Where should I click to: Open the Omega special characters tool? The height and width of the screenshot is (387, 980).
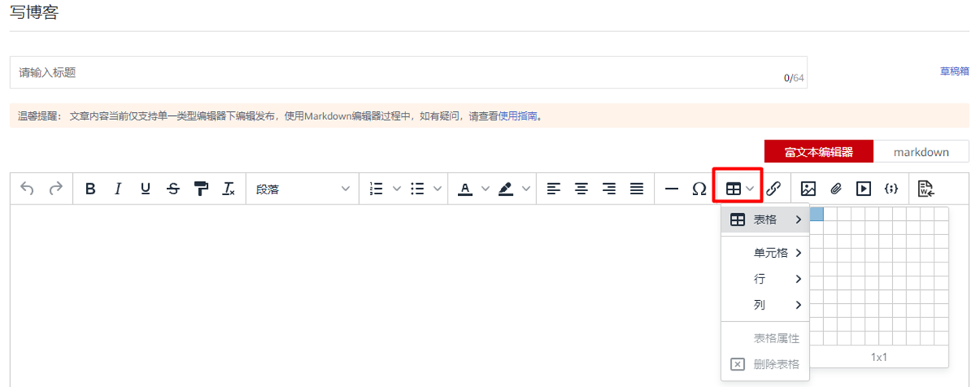pyautogui.click(x=699, y=189)
